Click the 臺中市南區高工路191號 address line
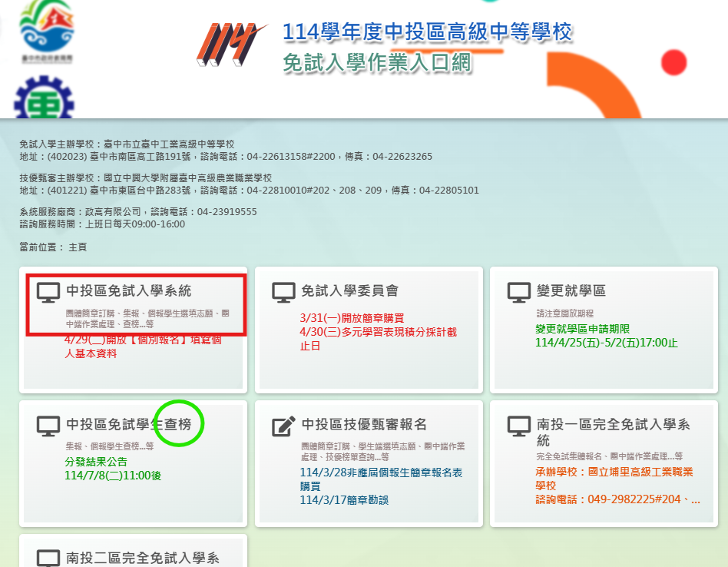 pyautogui.click(x=226, y=157)
